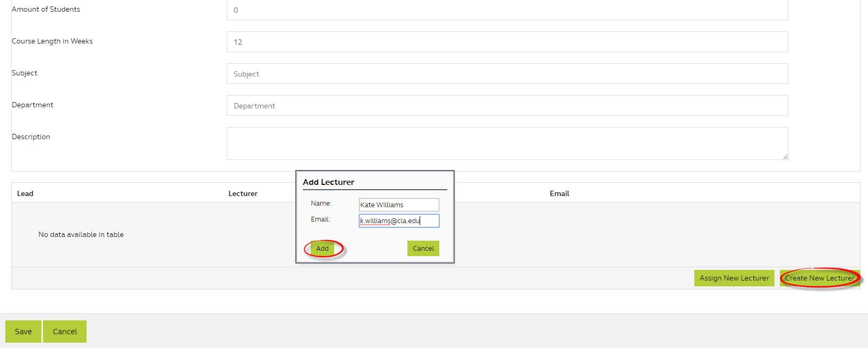Cancel the Add Lecturer dialog

tap(423, 248)
